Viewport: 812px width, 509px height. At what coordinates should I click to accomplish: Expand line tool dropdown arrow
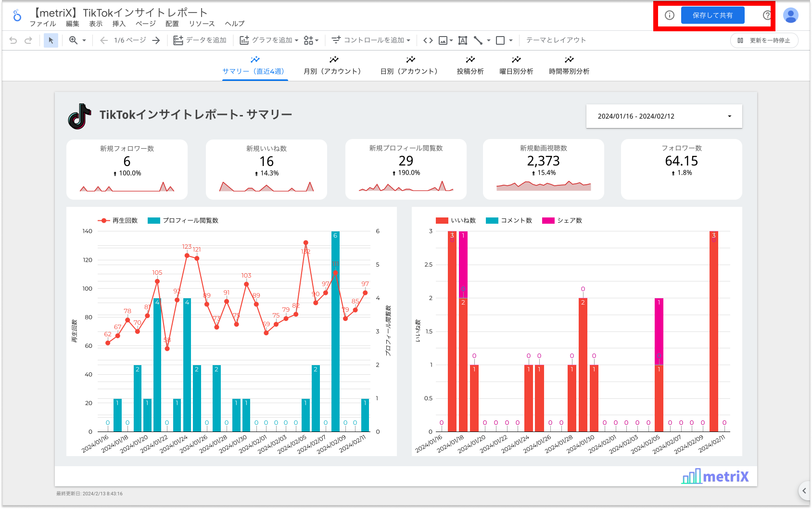[x=489, y=40]
